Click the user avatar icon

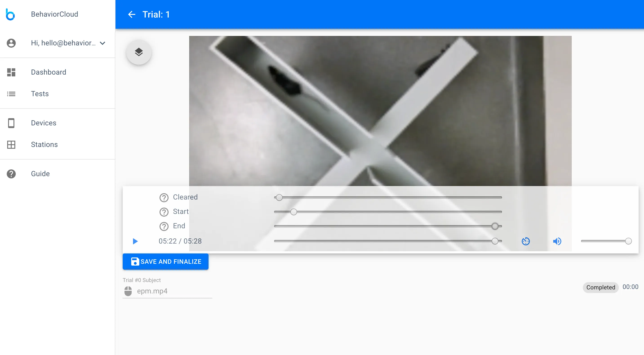[11, 43]
